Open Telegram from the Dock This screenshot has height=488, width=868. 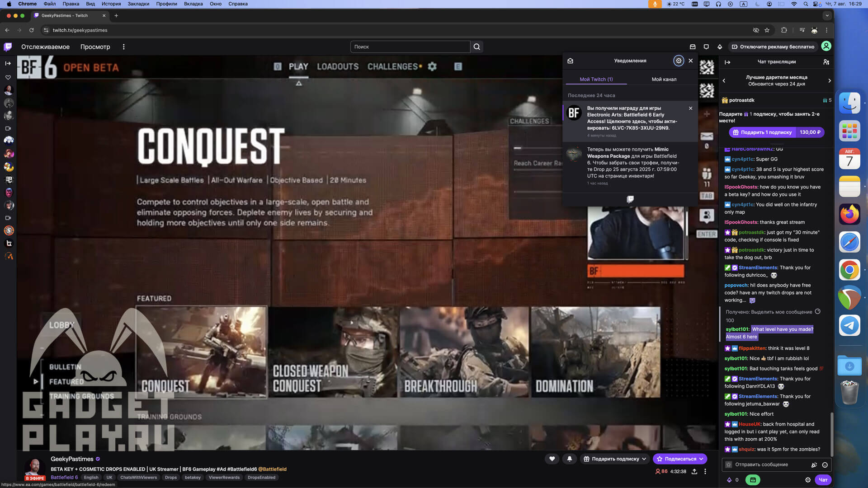click(849, 325)
